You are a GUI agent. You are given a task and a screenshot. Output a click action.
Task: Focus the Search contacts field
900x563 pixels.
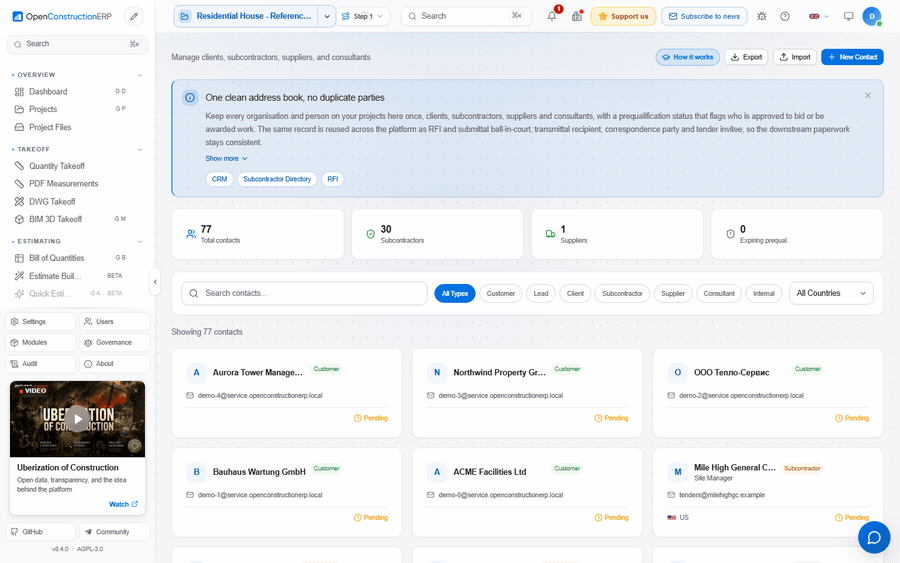click(304, 293)
